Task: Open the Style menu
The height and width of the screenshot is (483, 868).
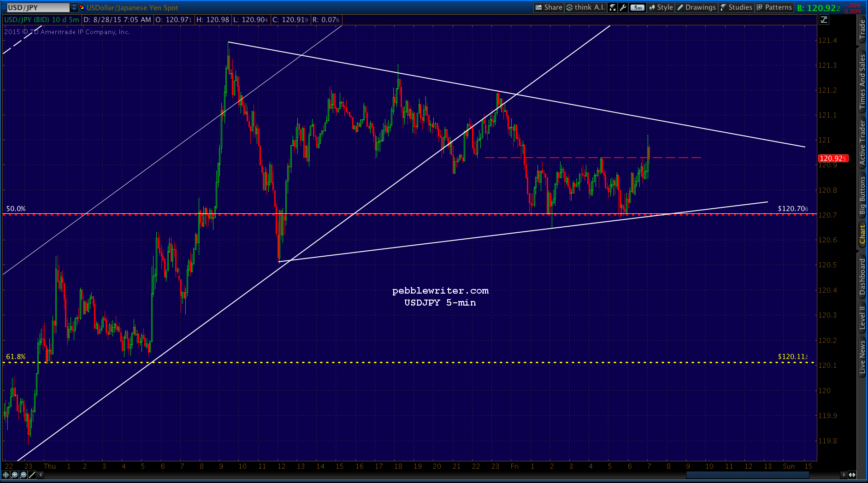Action: [661, 7]
